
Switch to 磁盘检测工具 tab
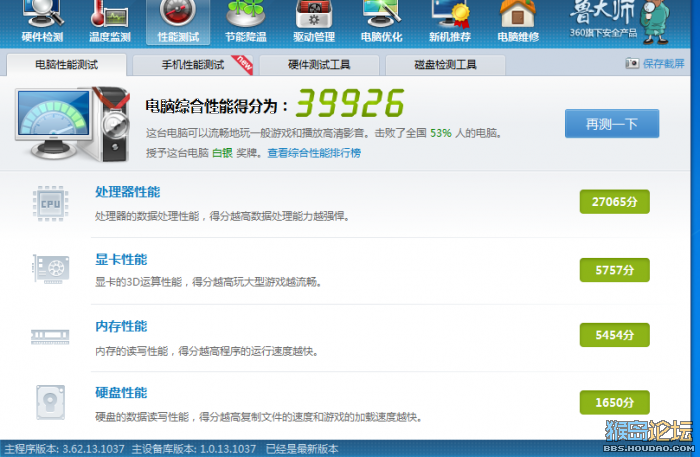click(446, 65)
